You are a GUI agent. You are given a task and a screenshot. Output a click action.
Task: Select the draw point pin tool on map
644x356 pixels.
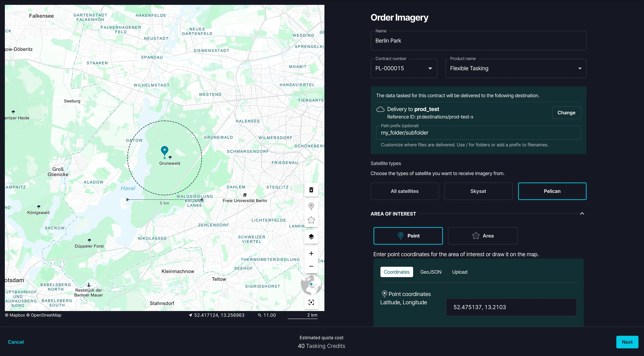(311, 206)
